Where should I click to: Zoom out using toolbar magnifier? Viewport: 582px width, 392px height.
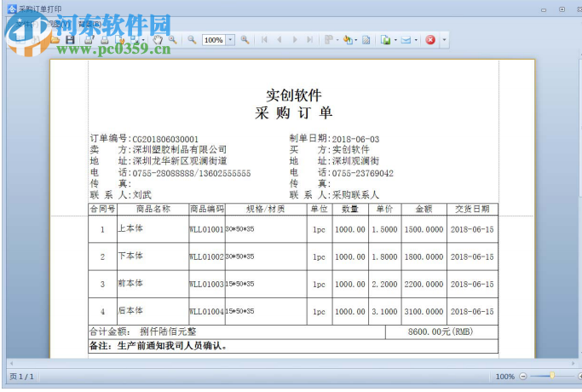192,40
